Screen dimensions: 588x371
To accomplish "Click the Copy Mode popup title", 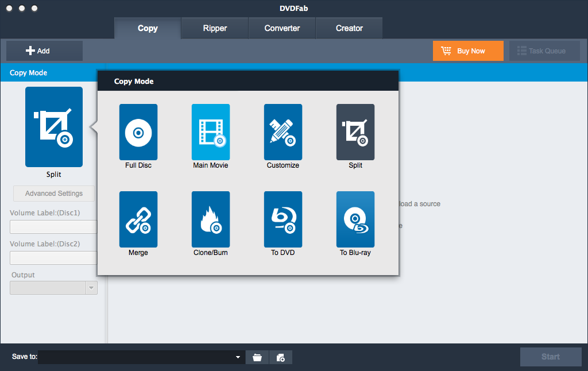I will [134, 82].
